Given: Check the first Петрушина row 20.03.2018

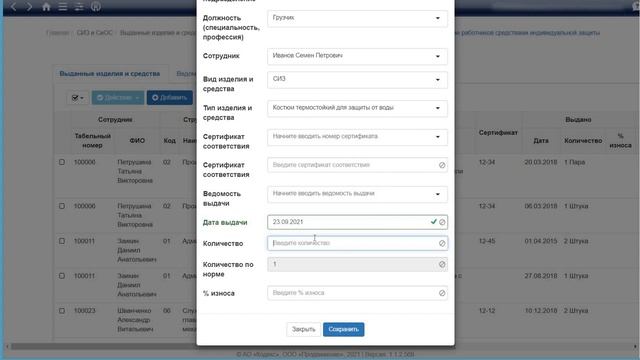Looking at the screenshot, I should (62, 162).
